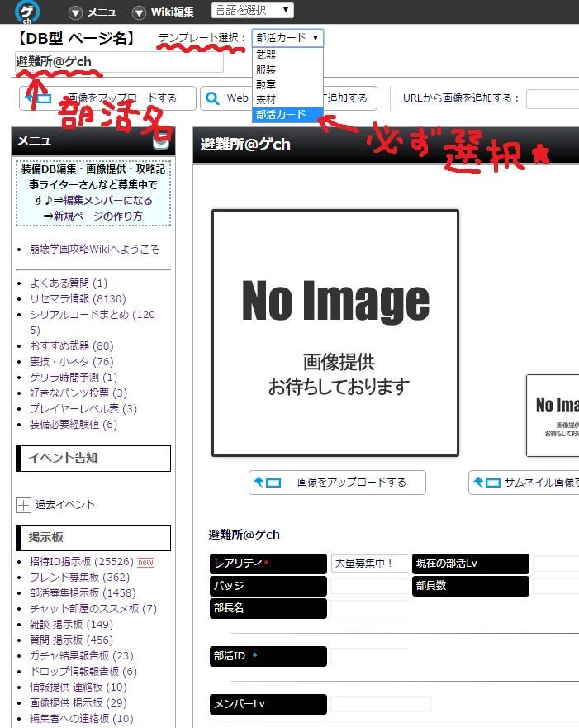
Task: Expand the 過去イベント plus toggle
Action: click(x=23, y=505)
